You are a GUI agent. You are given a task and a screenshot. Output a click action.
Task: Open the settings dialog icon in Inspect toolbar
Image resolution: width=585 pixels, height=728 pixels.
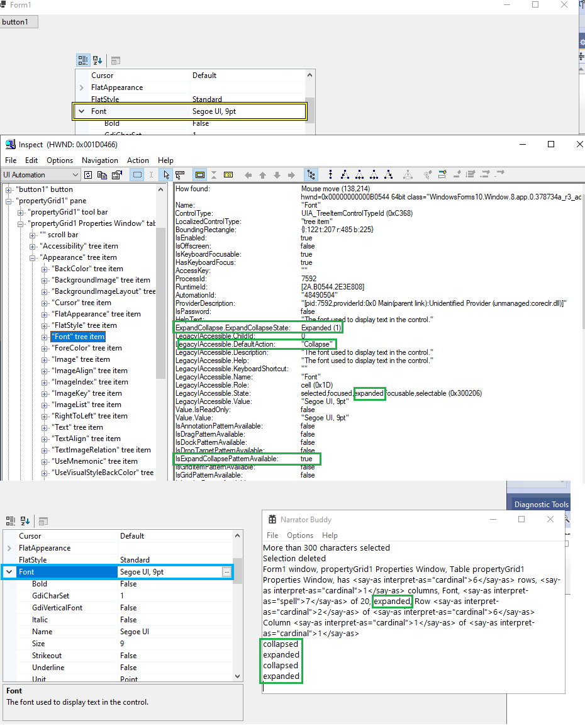click(117, 174)
